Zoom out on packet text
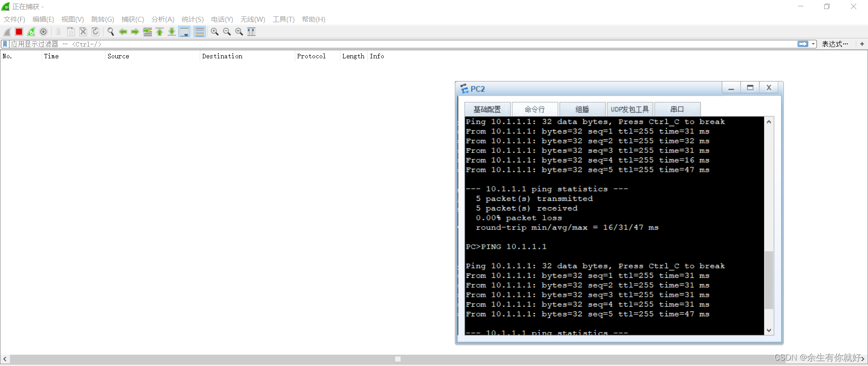Viewport: 868px width, 366px height. 227,32
